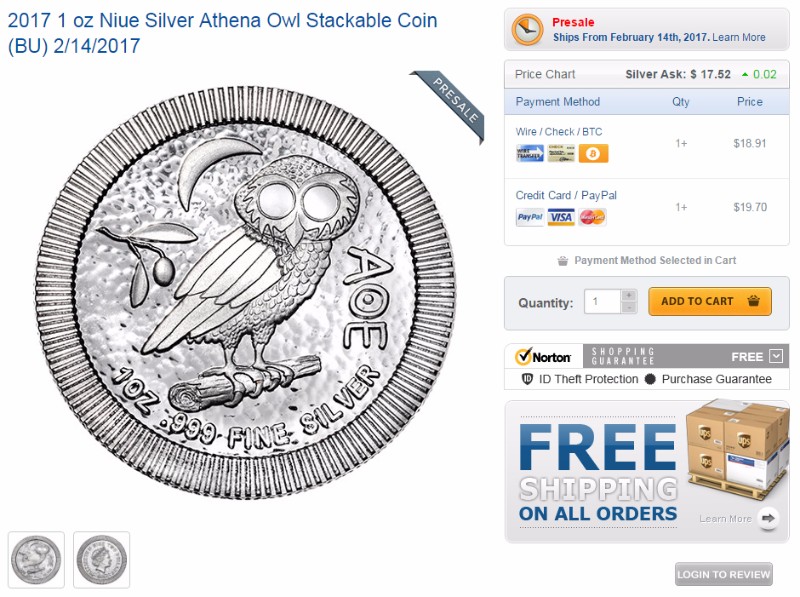Open the Presale Learn More link

[x=739, y=37]
